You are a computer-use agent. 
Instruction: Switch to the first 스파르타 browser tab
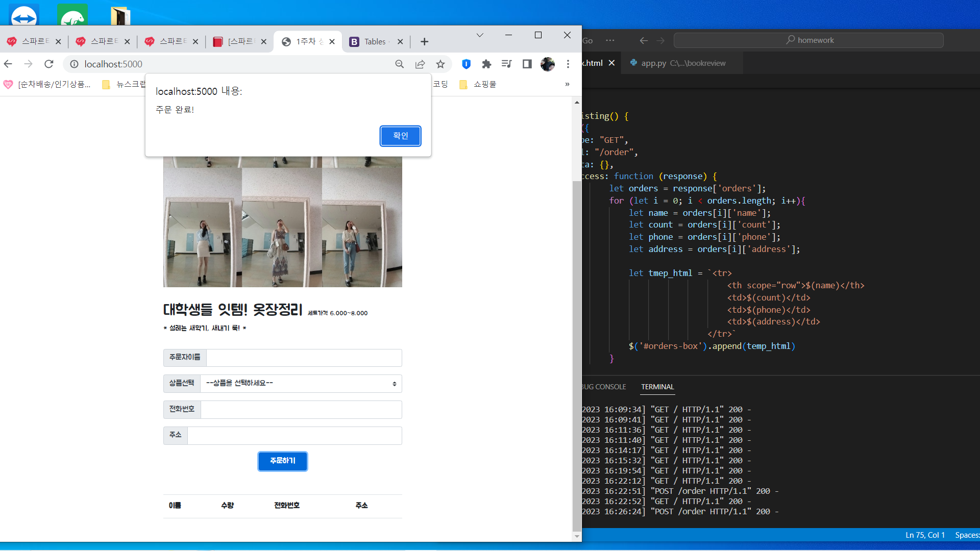coord(33,42)
